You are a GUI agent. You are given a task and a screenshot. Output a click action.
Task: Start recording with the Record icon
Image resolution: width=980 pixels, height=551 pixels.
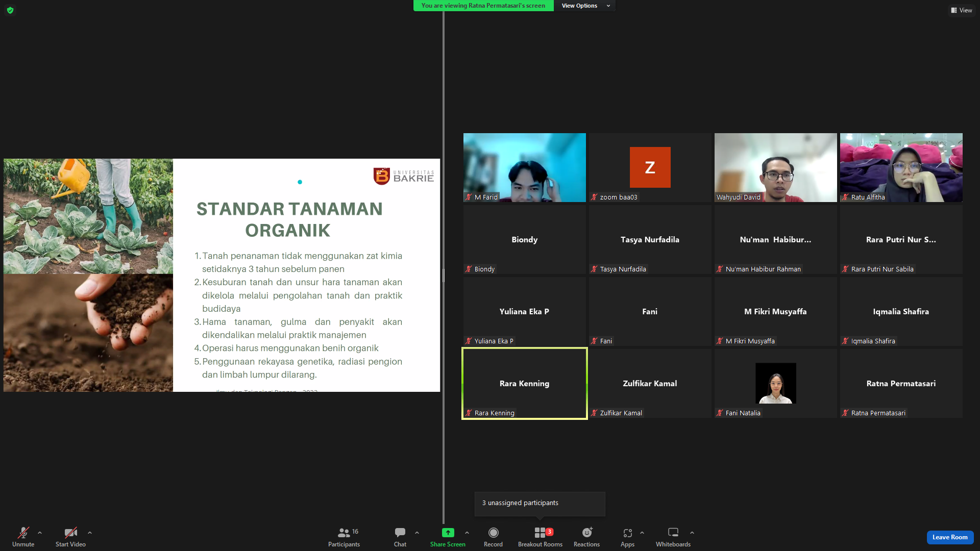[493, 533]
